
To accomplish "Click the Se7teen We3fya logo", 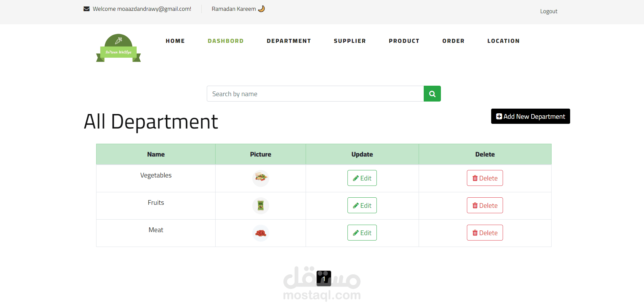I will pos(118,48).
